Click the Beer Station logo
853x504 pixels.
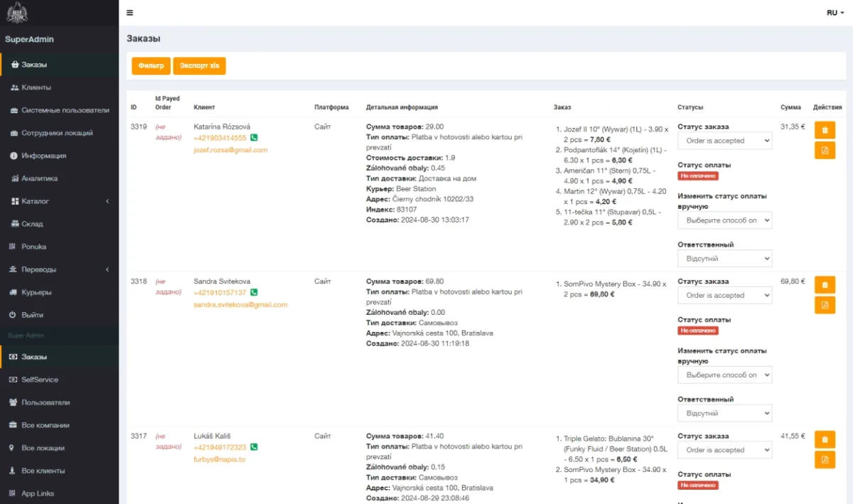(17, 12)
